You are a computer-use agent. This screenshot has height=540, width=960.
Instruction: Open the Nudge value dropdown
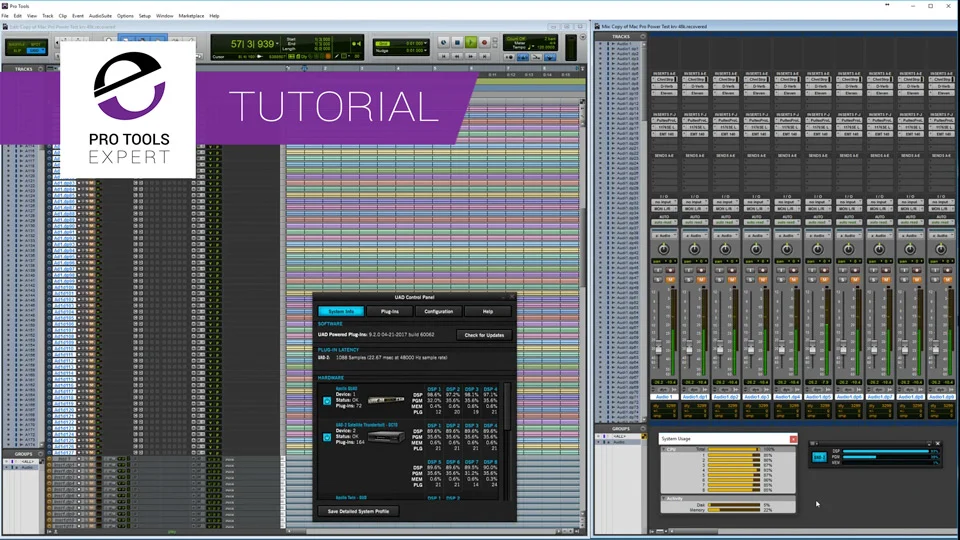pyautogui.click(x=426, y=50)
